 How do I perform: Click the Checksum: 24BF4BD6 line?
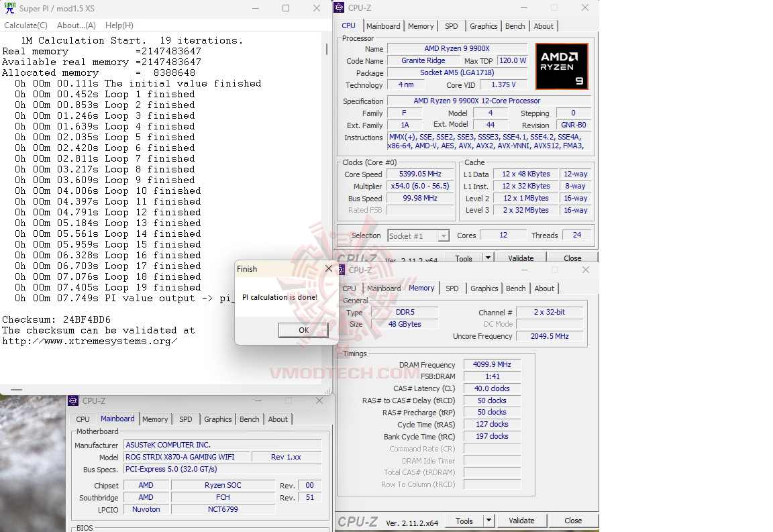pyautogui.click(x=56, y=319)
